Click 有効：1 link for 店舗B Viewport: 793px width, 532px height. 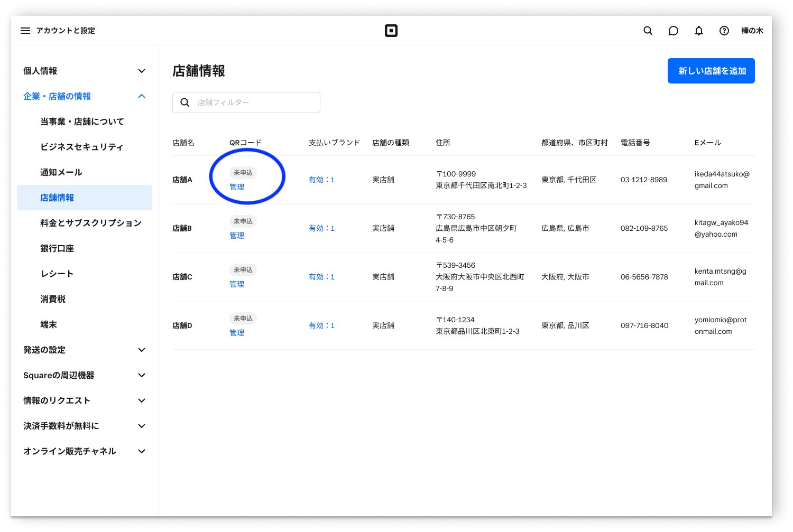pyautogui.click(x=321, y=228)
